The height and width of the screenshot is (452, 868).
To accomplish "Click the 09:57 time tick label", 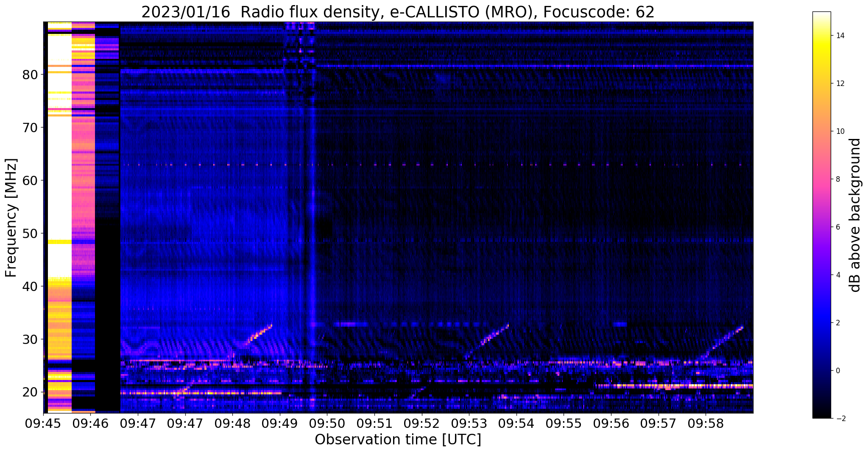I will coord(658,423).
